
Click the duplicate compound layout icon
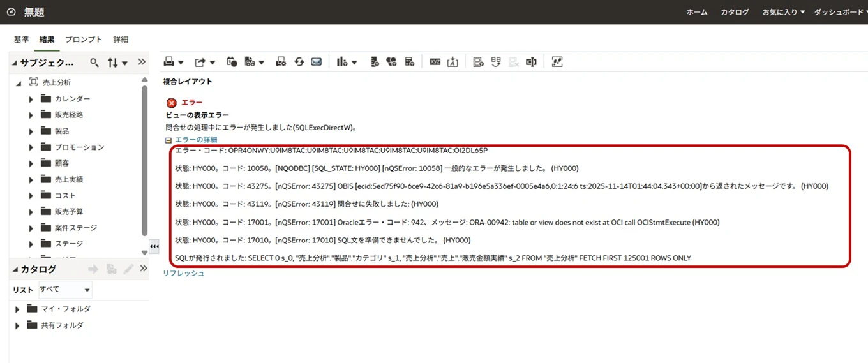496,62
